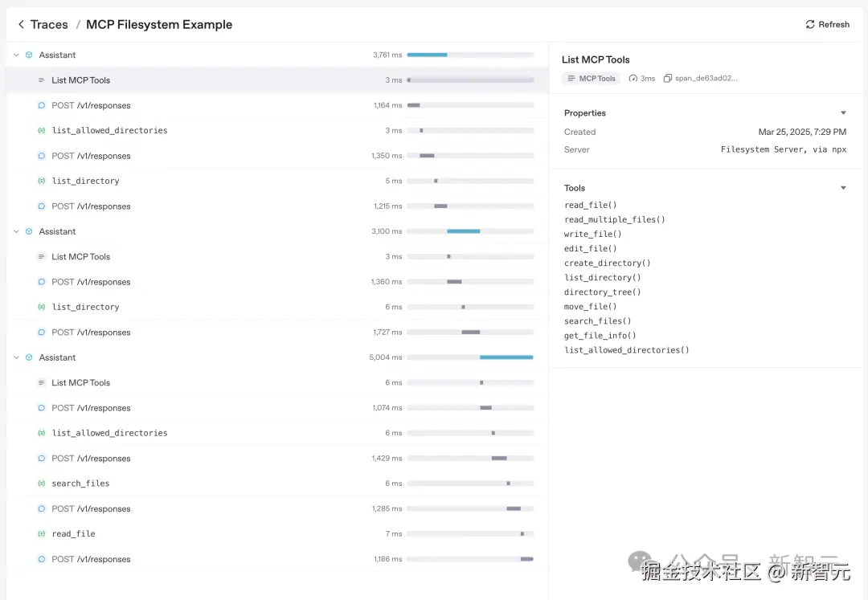Click the copy span ID icon
The height and width of the screenshot is (600, 868).
click(667, 79)
